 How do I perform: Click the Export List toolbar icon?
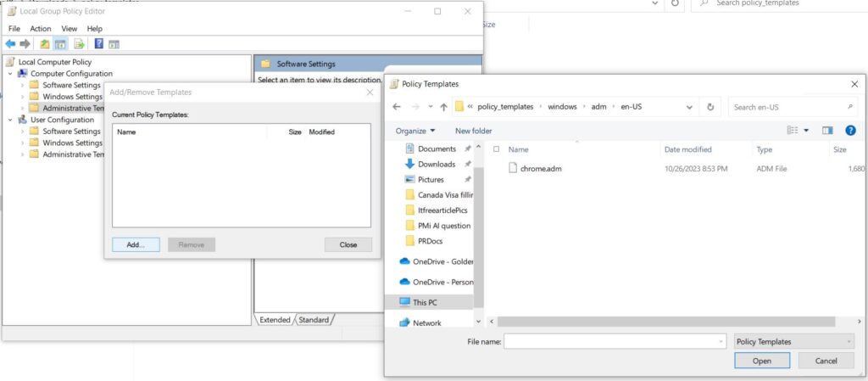coord(79,44)
